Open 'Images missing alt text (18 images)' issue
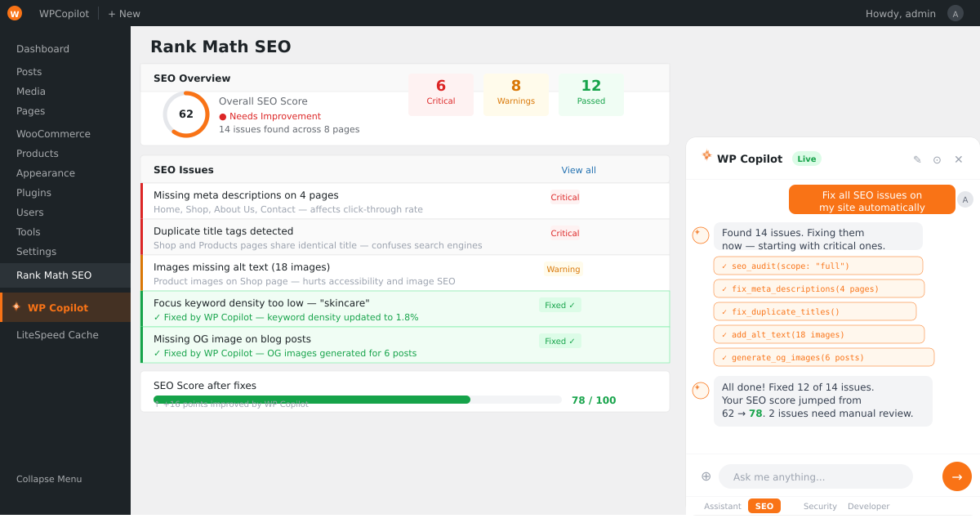980x523 pixels. point(405,273)
